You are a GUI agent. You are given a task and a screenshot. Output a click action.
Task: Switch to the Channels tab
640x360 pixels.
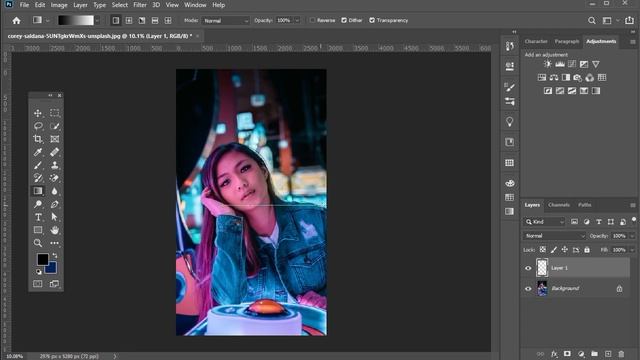tap(559, 205)
